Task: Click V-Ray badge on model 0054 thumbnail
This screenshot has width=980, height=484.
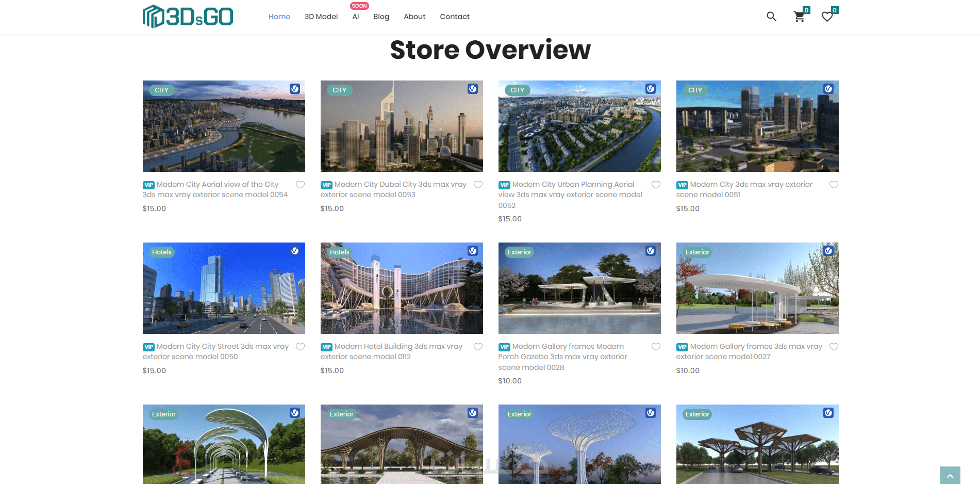Action: click(x=295, y=89)
